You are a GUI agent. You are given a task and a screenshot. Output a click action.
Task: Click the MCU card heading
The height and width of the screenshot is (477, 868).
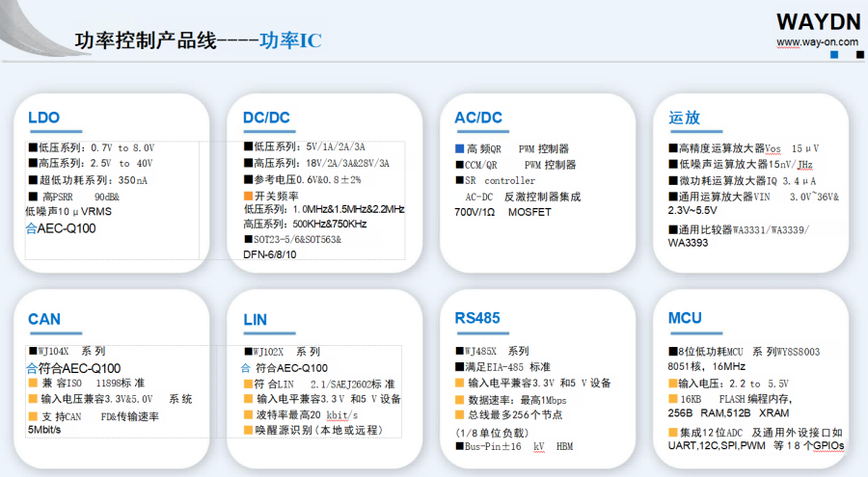pyautogui.click(x=685, y=319)
